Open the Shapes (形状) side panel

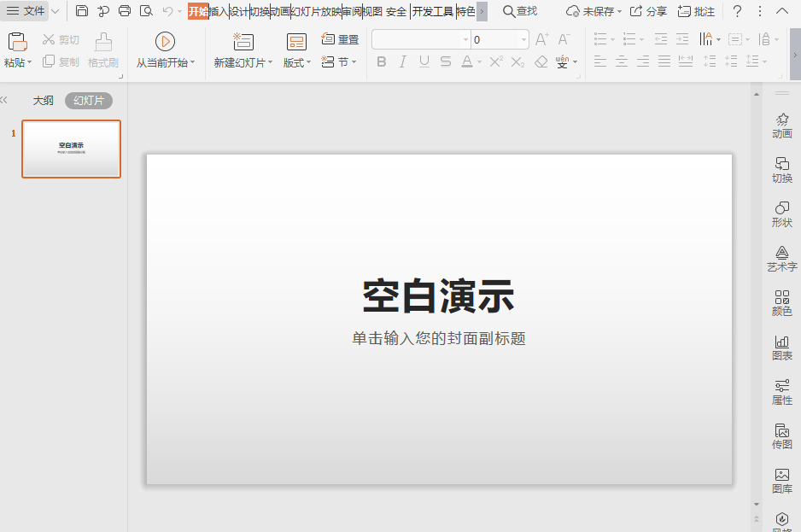781,214
